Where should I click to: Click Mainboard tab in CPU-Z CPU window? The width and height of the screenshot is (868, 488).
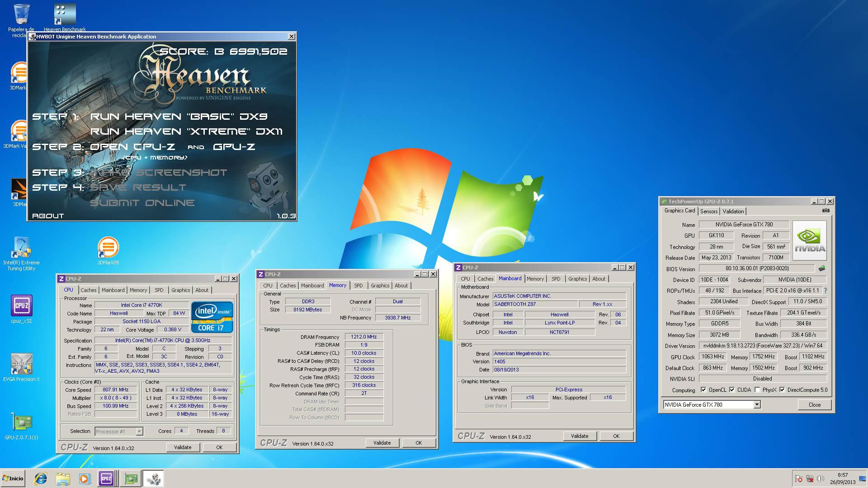click(x=113, y=290)
